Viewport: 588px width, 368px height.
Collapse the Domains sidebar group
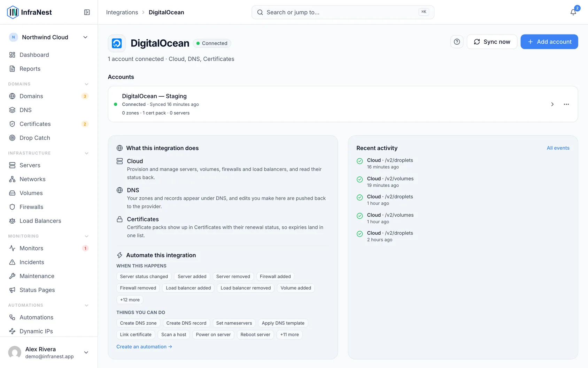click(x=87, y=84)
